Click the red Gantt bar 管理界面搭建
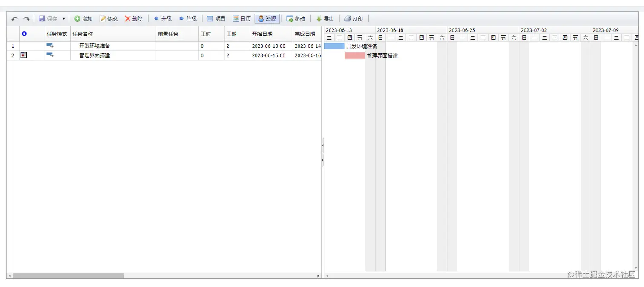644x287 pixels. (x=355, y=55)
